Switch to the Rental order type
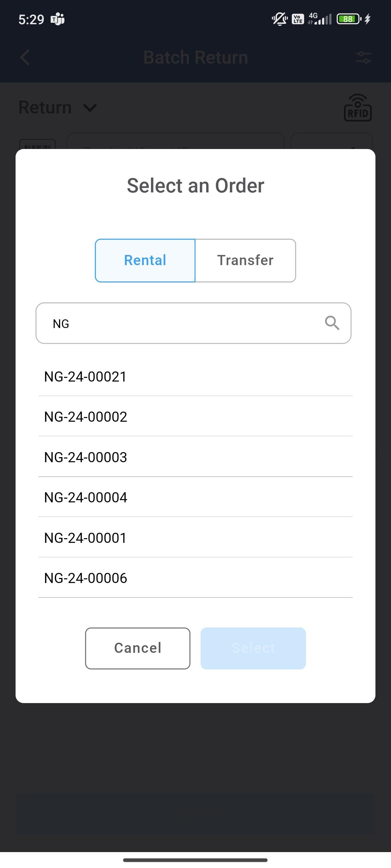Image resolution: width=391 pixels, height=868 pixels. click(x=145, y=260)
